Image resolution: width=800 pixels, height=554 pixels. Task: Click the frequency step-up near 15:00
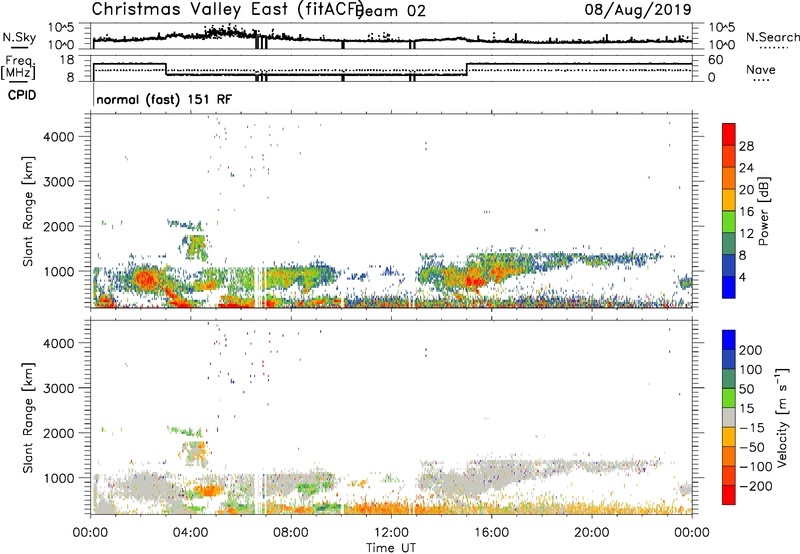click(x=467, y=69)
